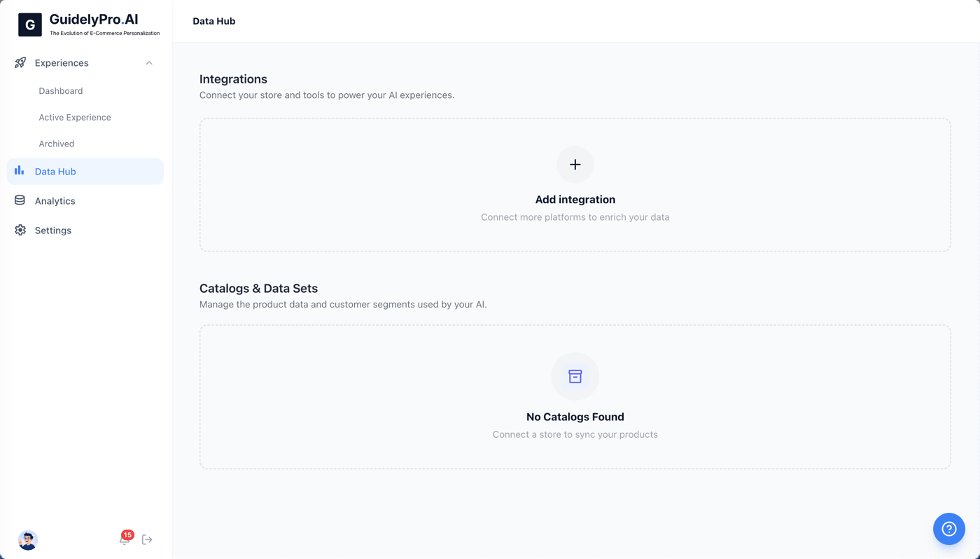Click the Analytics database icon

click(x=20, y=200)
